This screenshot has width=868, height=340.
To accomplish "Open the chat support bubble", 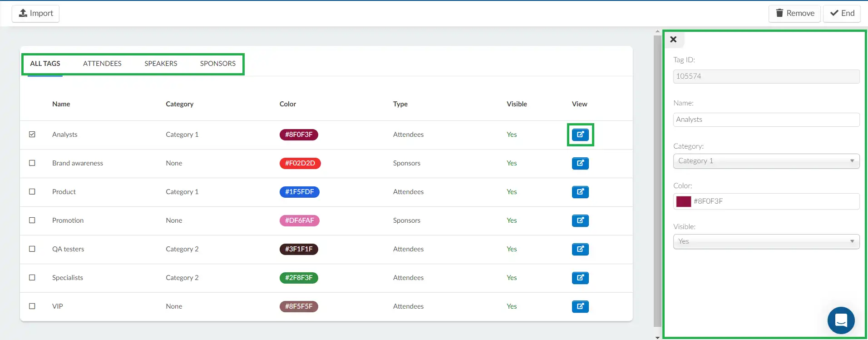I will click(x=841, y=320).
